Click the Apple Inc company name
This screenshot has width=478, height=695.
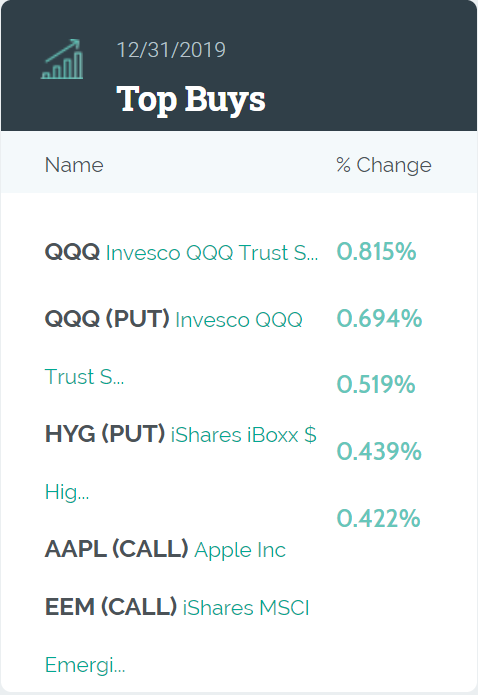[240, 550]
